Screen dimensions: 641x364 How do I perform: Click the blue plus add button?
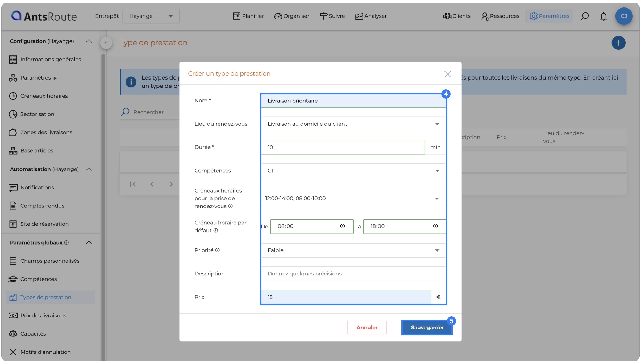click(x=618, y=43)
